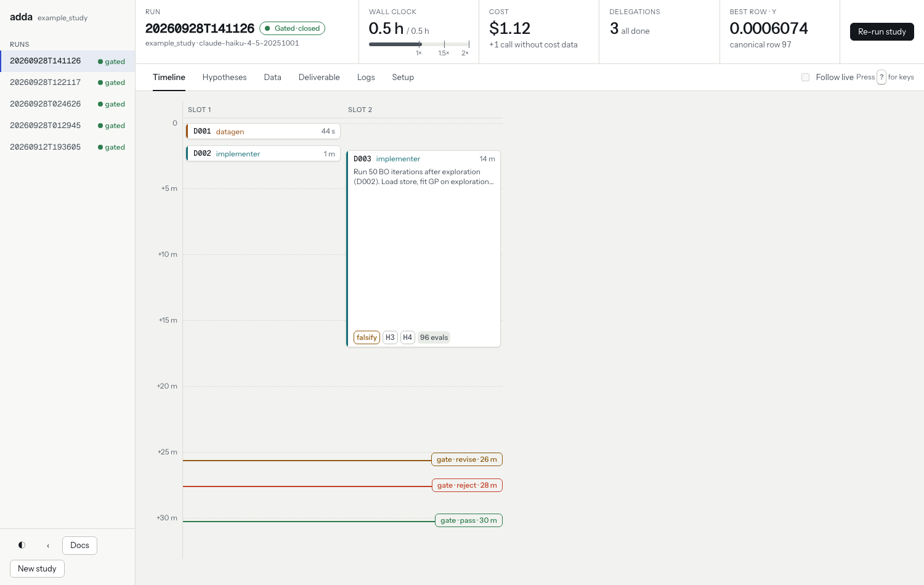Viewport: 924px width, 585px height.
Task: Start a New study
Action: pyautogui.click(x=37, y=568)
